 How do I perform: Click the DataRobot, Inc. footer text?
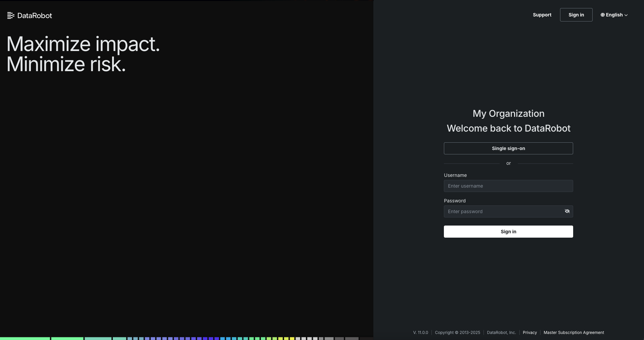coord(501,333)
